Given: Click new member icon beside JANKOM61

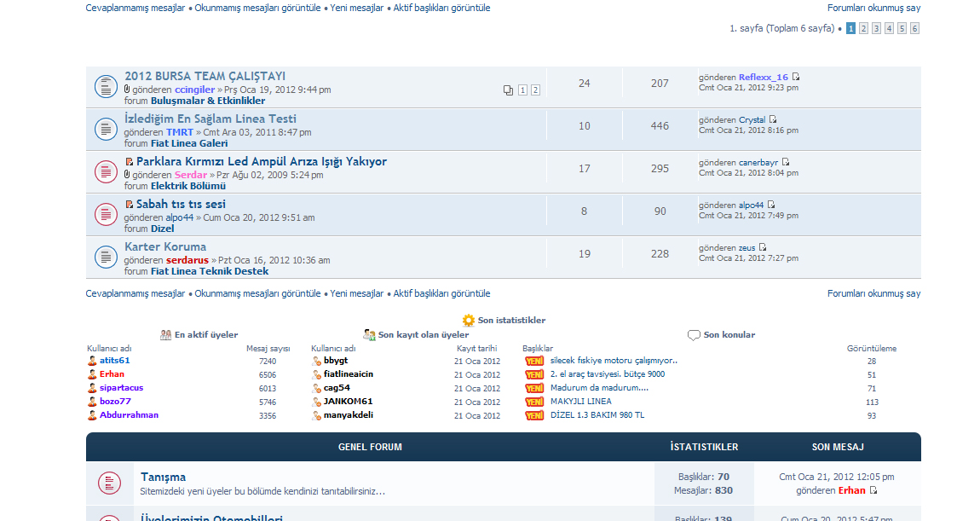Looking at the screenshot, I should [317, 402].
